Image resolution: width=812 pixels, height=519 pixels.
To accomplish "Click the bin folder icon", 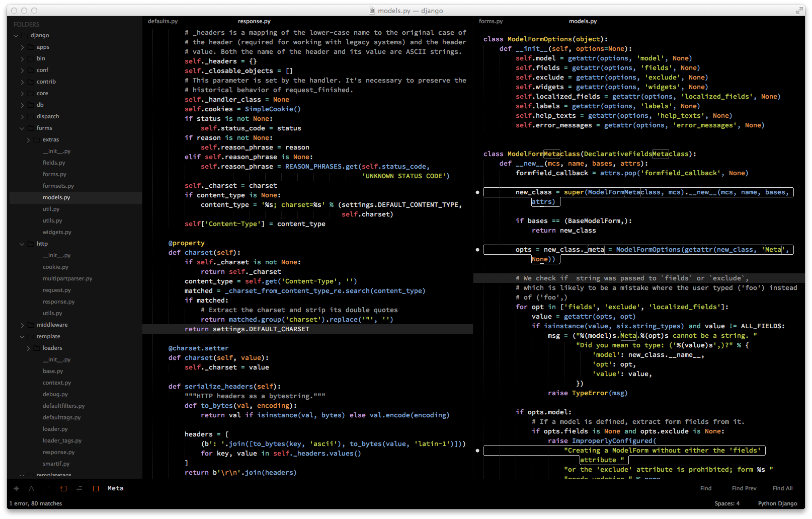I will click(31, 58).
